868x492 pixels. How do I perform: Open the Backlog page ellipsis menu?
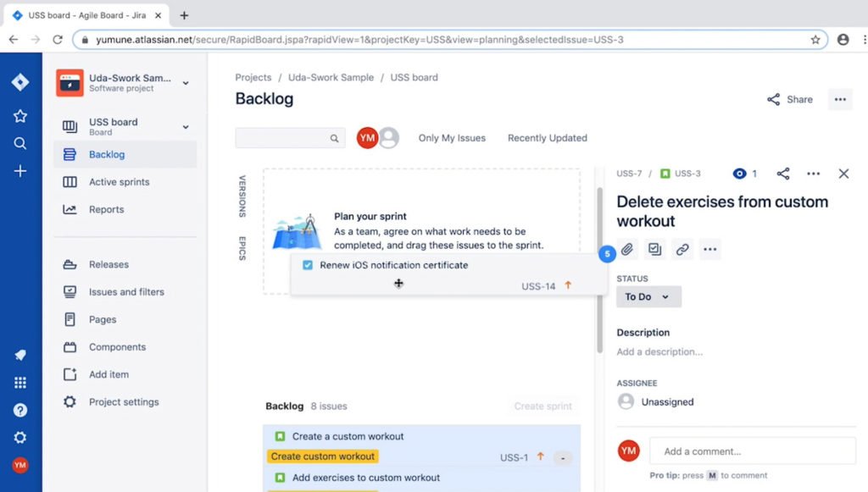tap(840, 100)
